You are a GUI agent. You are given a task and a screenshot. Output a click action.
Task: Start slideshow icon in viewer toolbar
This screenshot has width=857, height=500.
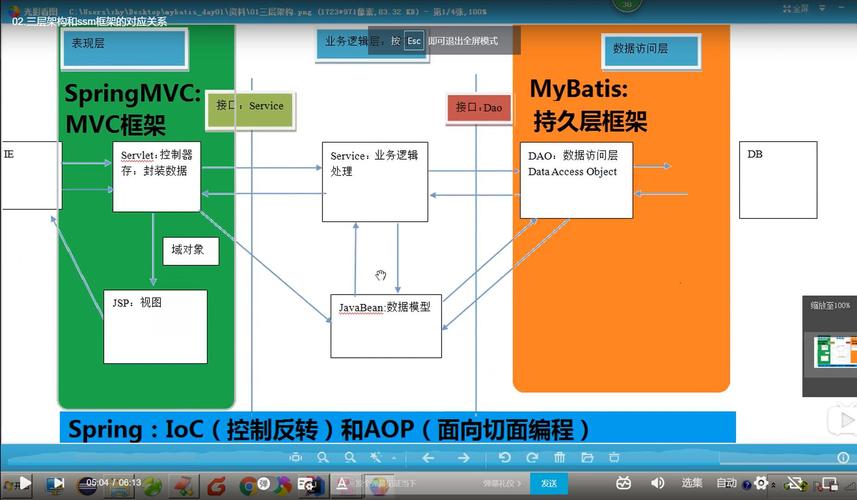614,457
